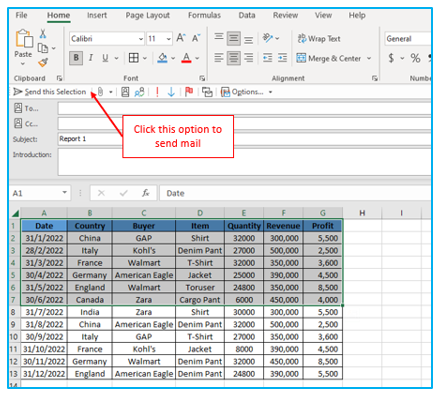The width and height of the screenshot is (440, 396).
Task: Switch to the Insert tab
Action: pos(97,15)
